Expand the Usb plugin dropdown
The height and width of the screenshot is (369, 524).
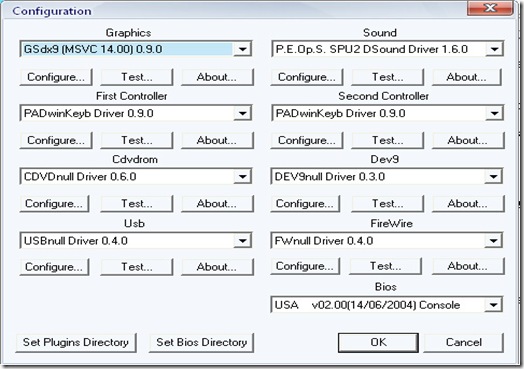click(x=243, y=241)
